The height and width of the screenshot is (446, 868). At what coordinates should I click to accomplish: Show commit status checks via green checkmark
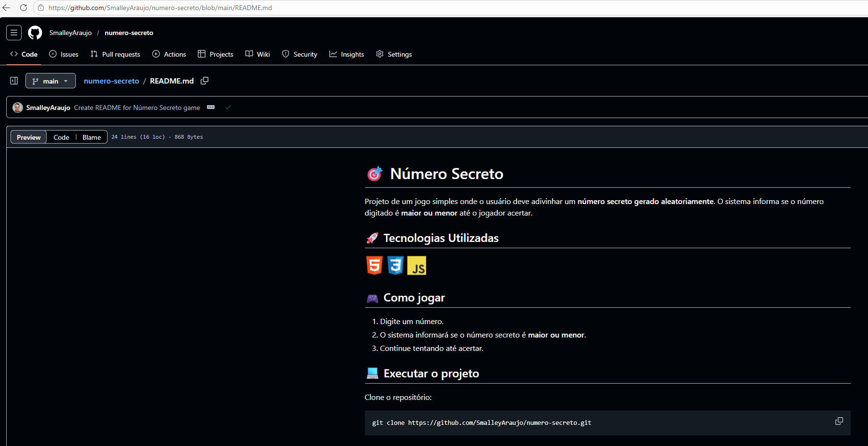tap(228, 107)
